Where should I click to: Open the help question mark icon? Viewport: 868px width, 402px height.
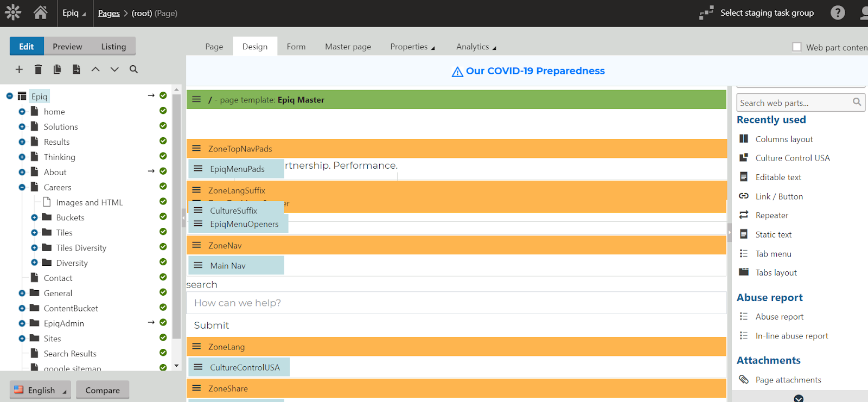[838, 12]
